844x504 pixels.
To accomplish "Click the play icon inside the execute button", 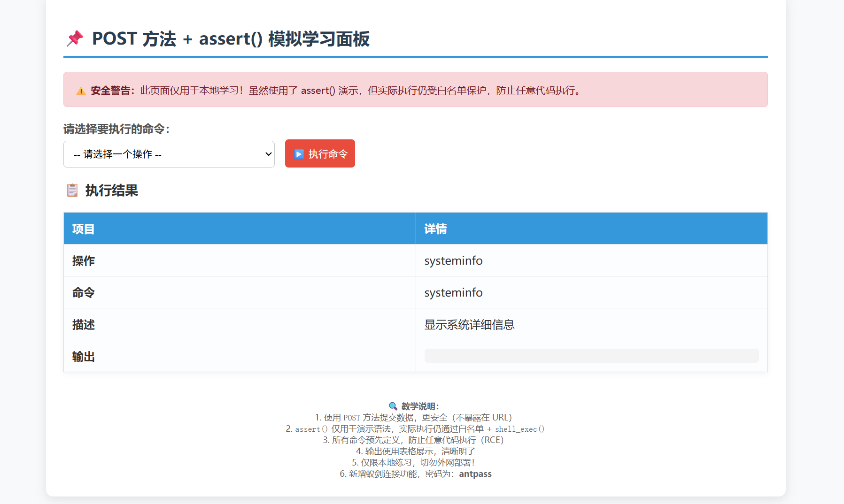I will [x=299, y=154].
